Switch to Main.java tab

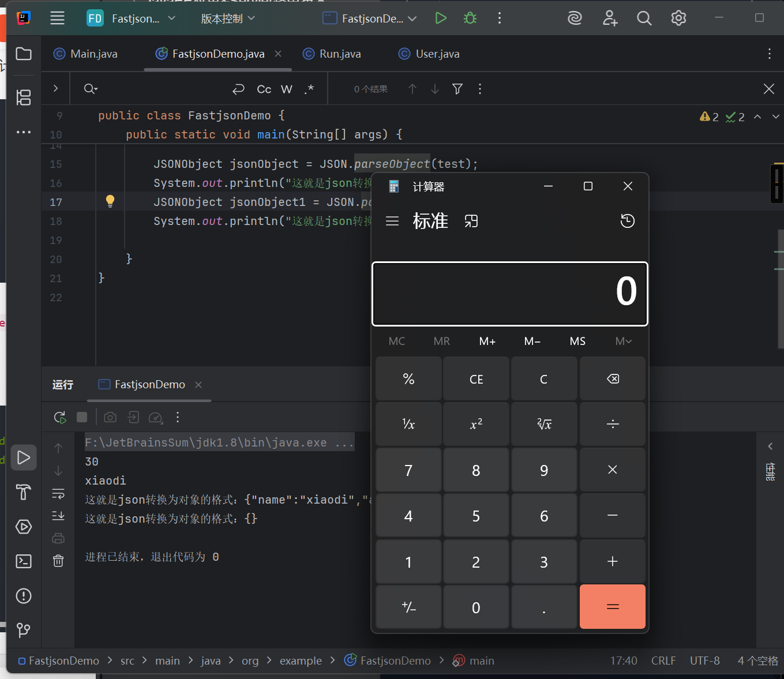(x=85, y=54)
